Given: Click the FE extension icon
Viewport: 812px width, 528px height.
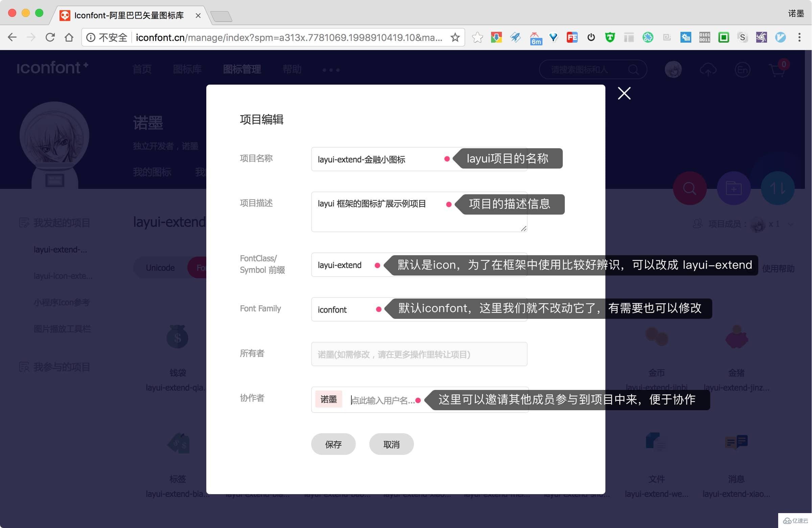Looking at the screenshot, I should (x=572, y=37).
